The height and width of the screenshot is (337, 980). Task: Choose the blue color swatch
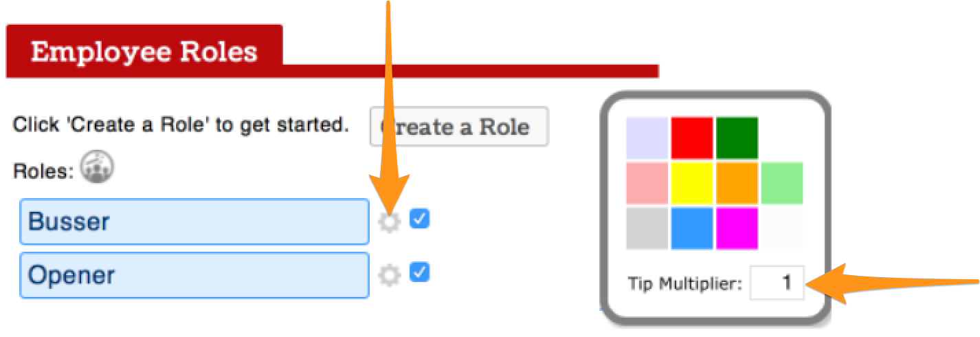[x=692, y=228]
